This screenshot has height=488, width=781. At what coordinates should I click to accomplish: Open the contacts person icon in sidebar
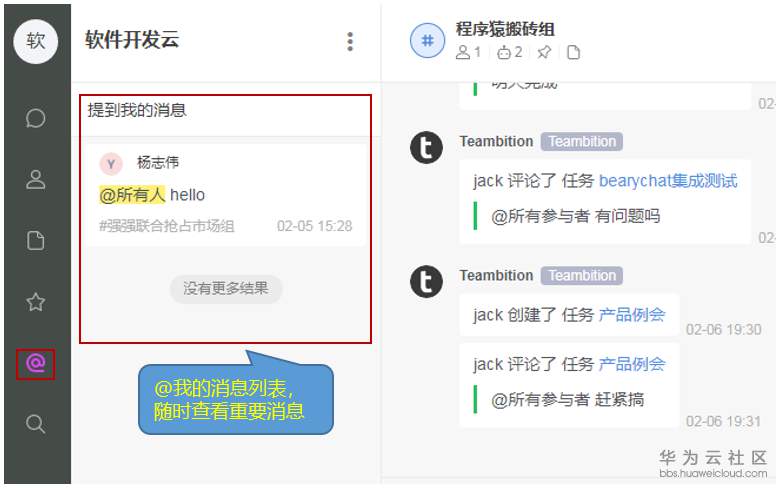[35, 180]
